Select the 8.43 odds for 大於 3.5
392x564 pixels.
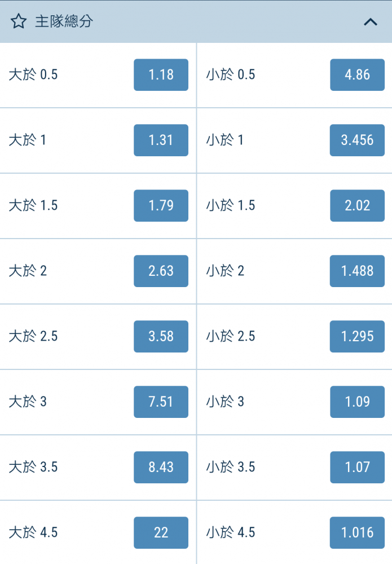point(161,467)
